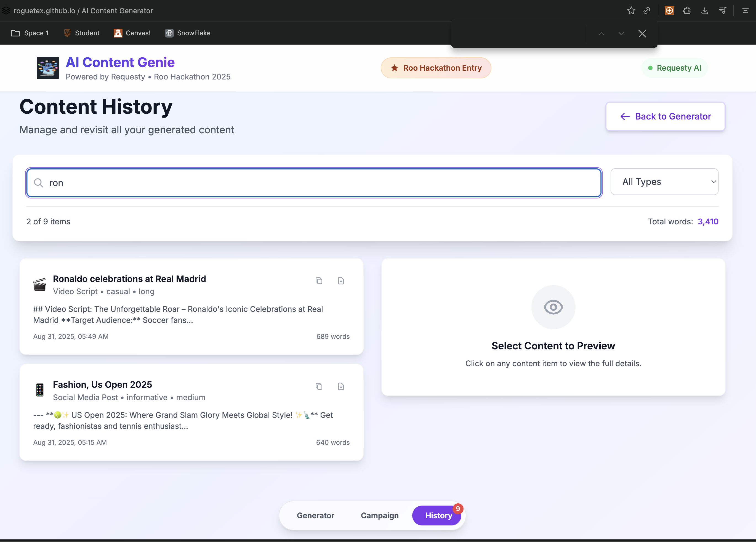Switch to the Campaign tab

[379, 515]
